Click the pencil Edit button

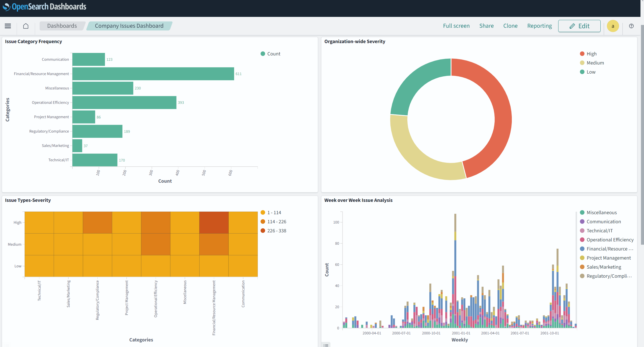[x=579, y=26]
